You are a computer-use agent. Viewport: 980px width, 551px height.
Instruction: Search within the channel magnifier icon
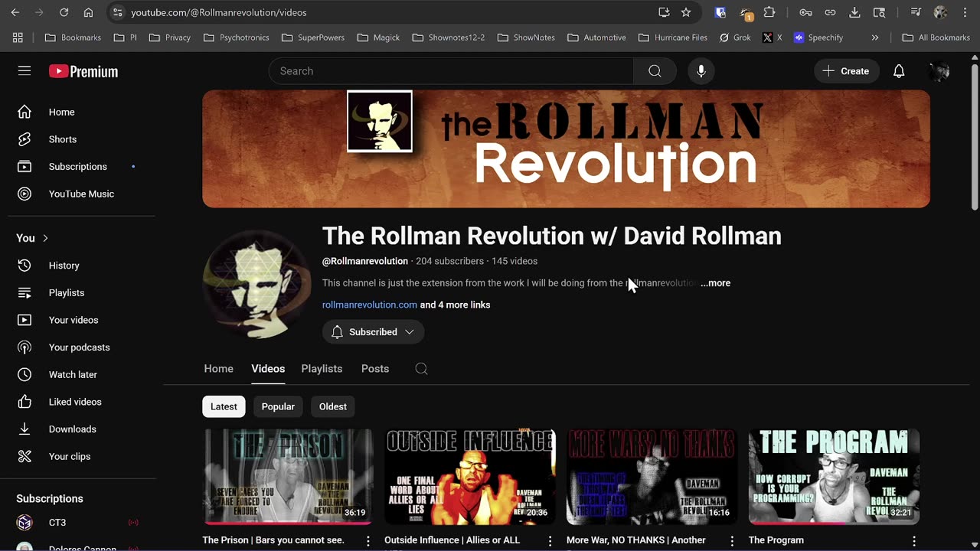point(421,369)
